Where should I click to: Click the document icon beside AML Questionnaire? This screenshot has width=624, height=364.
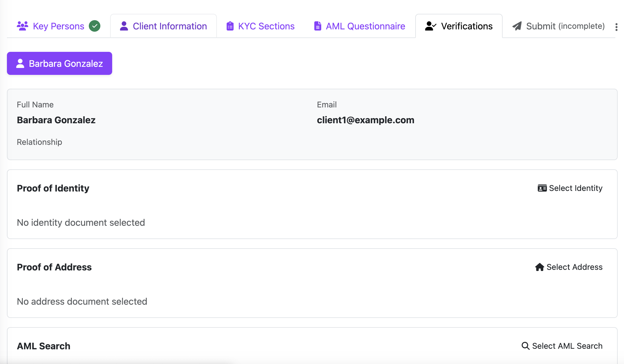(317, 26)
